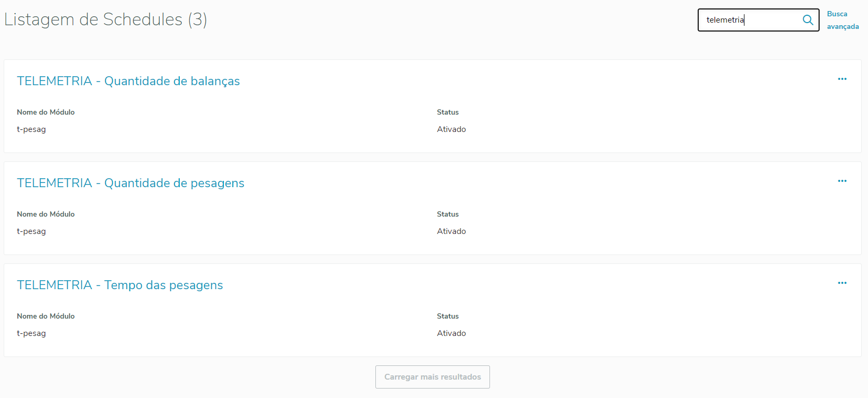This screenshot has width=868, height=398.
Task: Click Status label in Quantidade de balanças card
Action: pos(447,112)
